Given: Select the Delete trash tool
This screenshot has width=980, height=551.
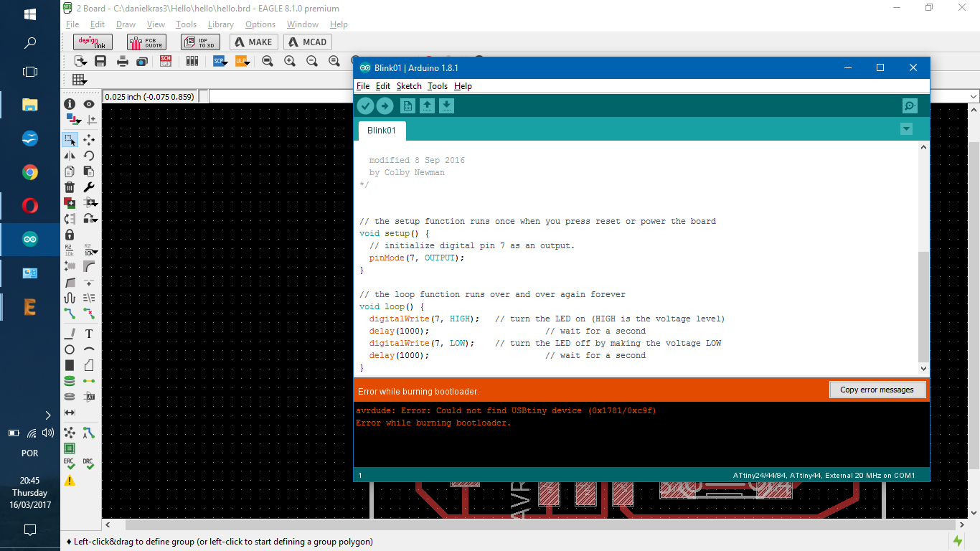Looking at the screenshot, I should coord(70,187).
